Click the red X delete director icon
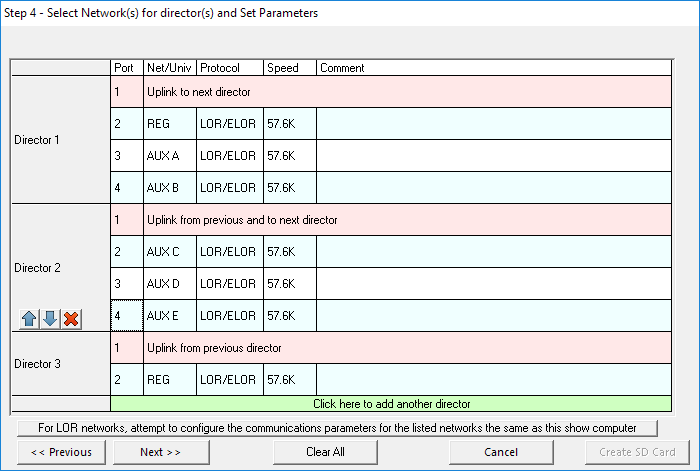 [x=71, y=319]
